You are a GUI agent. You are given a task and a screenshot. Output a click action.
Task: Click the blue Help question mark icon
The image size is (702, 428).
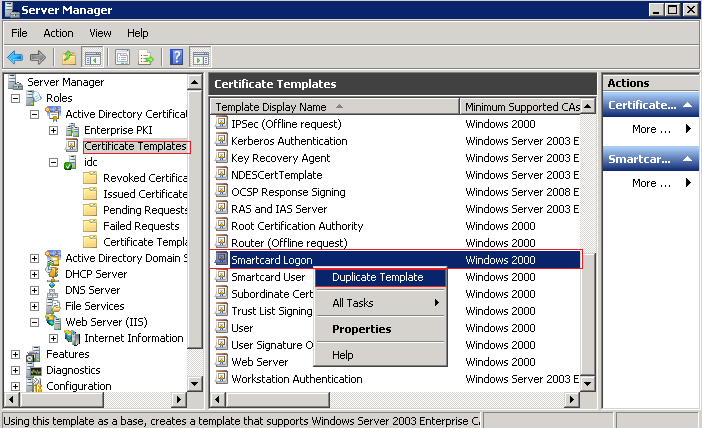click(177, 57)
